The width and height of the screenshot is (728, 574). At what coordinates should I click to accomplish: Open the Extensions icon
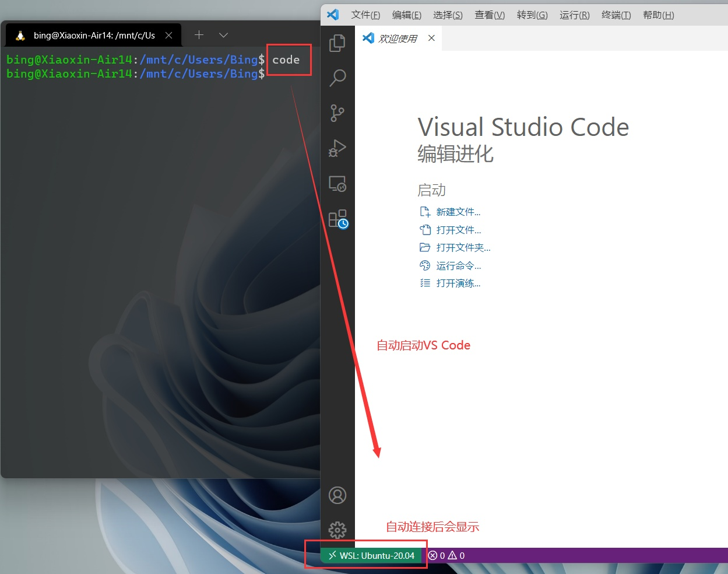pos(337,218)
